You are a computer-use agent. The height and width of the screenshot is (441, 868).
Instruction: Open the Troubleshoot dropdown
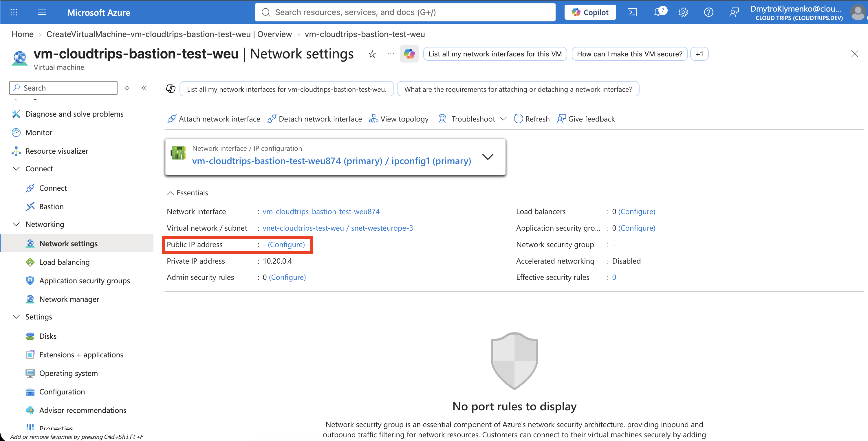[x=472, y=119]
